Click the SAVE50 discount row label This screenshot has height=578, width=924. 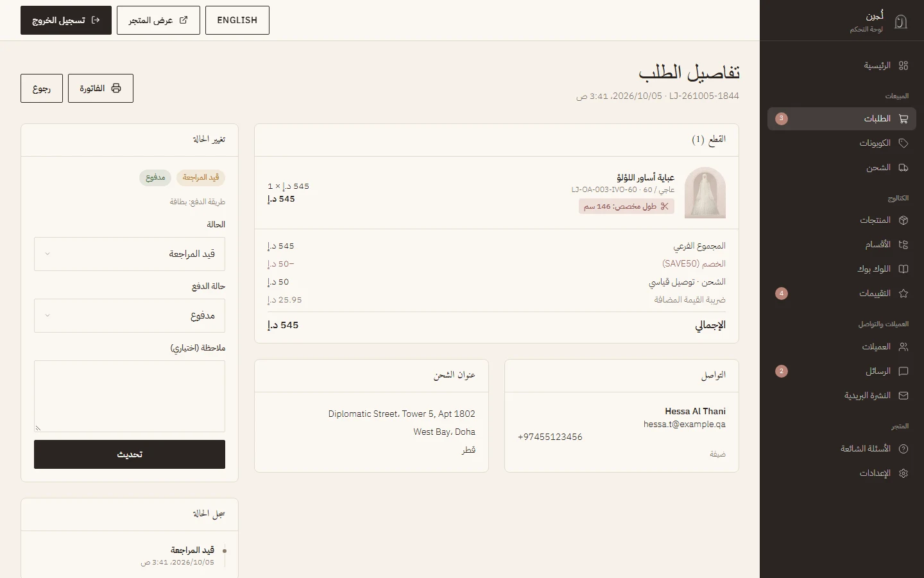coord(694,264)
